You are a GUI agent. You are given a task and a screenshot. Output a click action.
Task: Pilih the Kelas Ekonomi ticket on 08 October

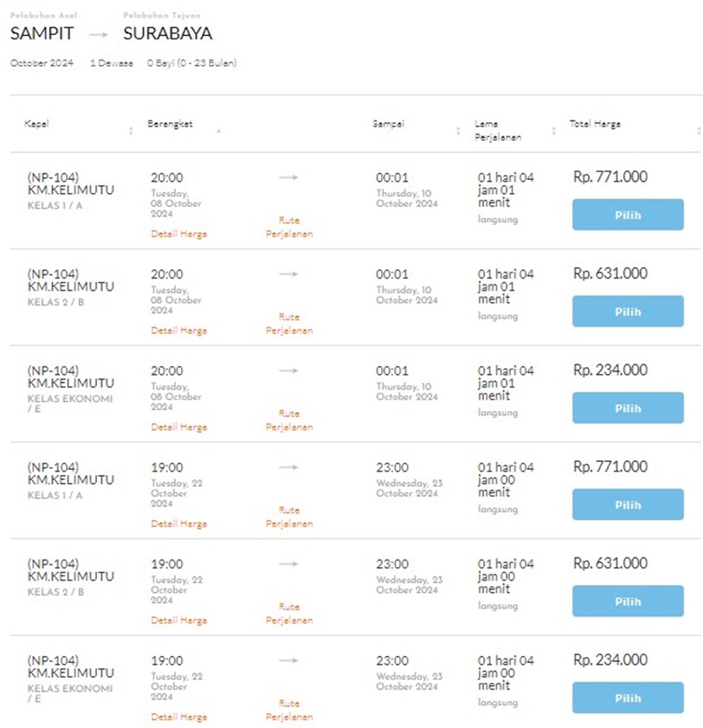click(x=627, y=407)
